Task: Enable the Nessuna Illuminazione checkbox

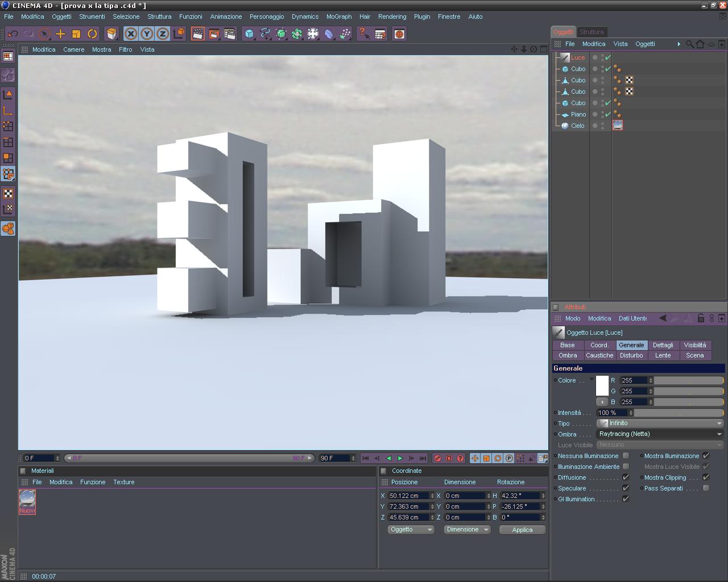Action: tap(626, 456)
